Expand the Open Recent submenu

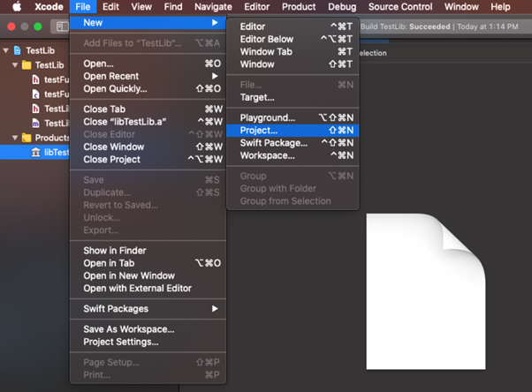[x=148, y=76]
